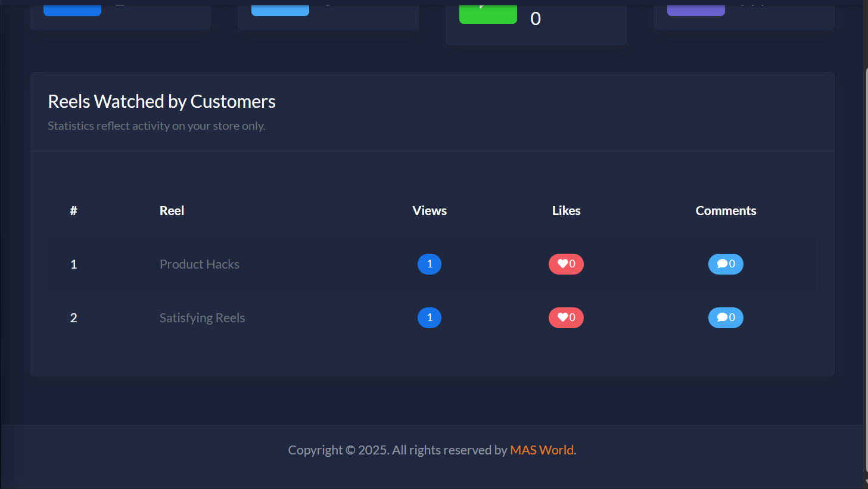Select the Reel named Product Hacks

tap(200, 264)
